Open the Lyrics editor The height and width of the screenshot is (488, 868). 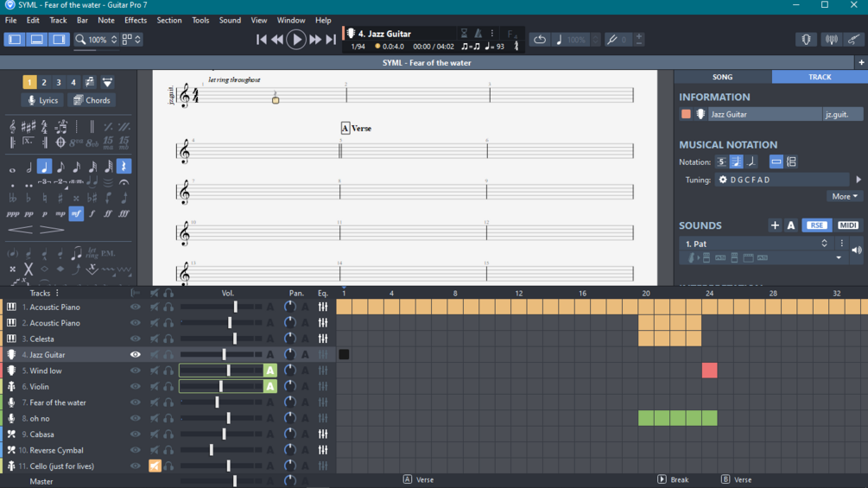point(42,100)
